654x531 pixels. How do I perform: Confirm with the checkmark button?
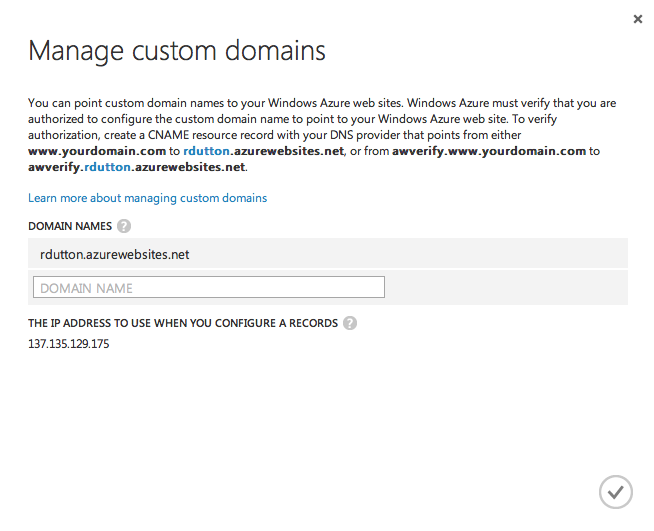coord(616,492)
